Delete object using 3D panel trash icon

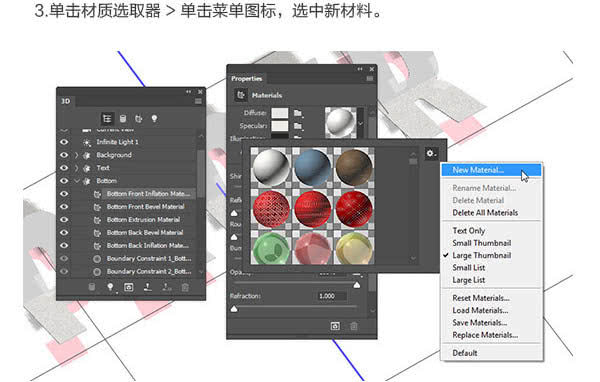185,287
